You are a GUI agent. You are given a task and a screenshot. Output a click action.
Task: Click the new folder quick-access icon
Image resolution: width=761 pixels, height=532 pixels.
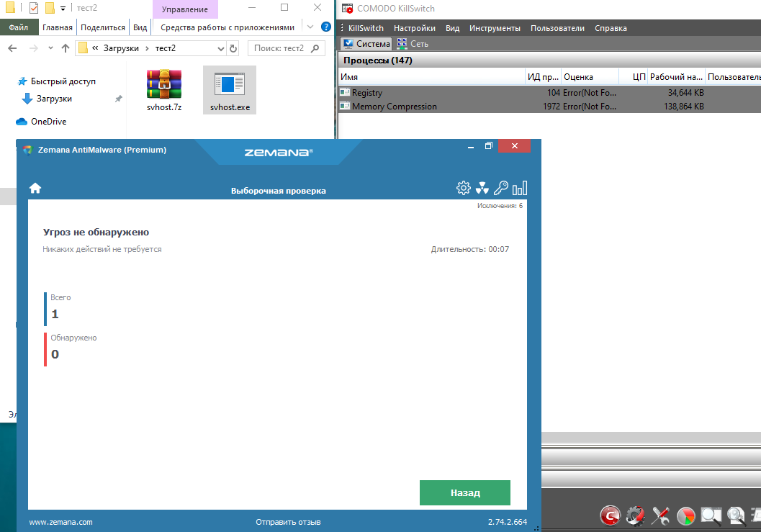pyautogui.click(x=50, y=8)
